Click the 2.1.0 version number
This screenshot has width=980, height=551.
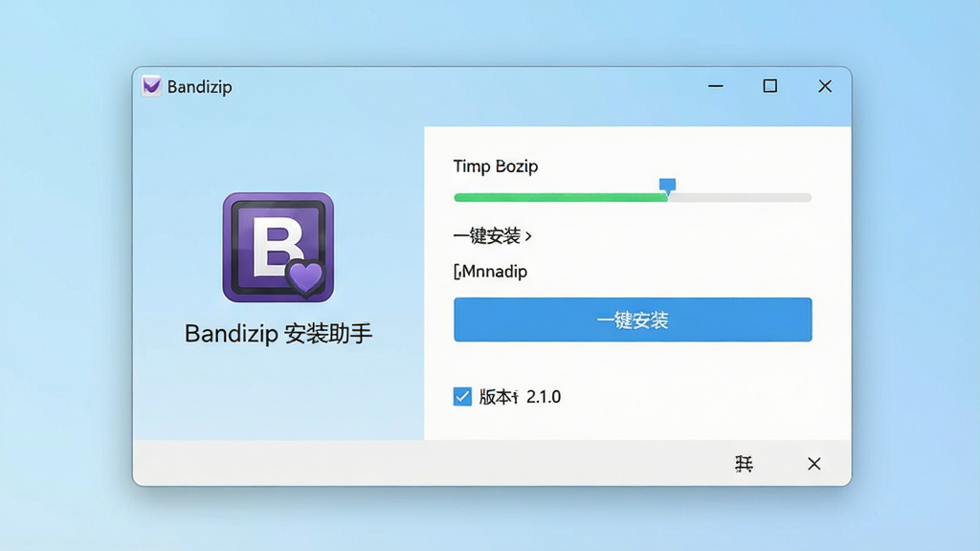[x=544, y=397]
